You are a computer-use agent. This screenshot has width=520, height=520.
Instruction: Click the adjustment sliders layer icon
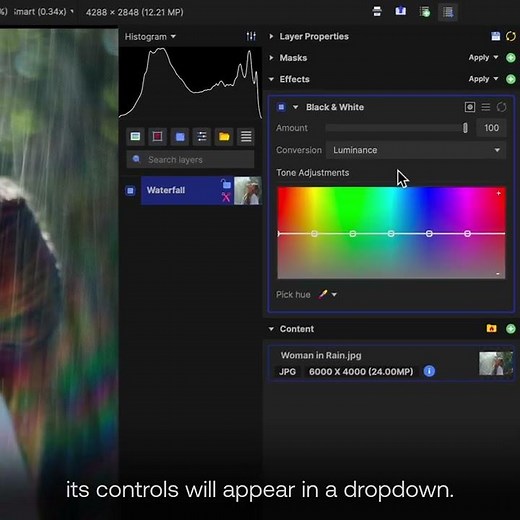202,136
